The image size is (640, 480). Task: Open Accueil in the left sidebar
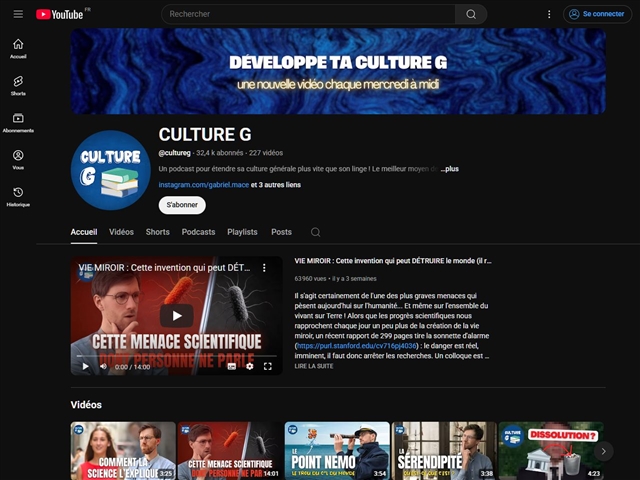pyautogui.click(x=18, y=49)
